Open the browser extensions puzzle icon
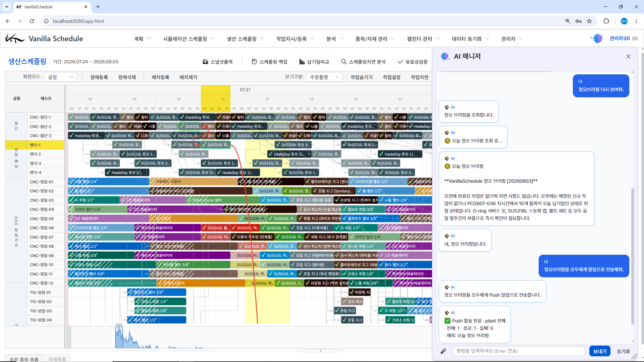Viewport: 644px width, 362px height. pyautogui.click(x=606, y=21)
